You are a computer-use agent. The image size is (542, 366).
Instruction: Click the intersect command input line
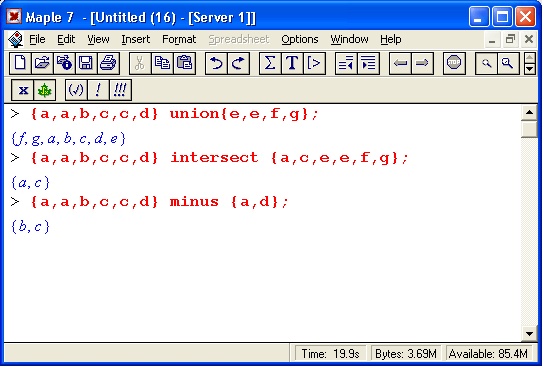[x=219, y=158]
